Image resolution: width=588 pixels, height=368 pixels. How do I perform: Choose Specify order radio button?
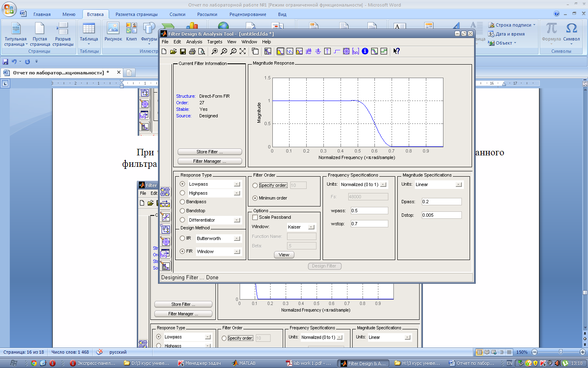[255, 185]
